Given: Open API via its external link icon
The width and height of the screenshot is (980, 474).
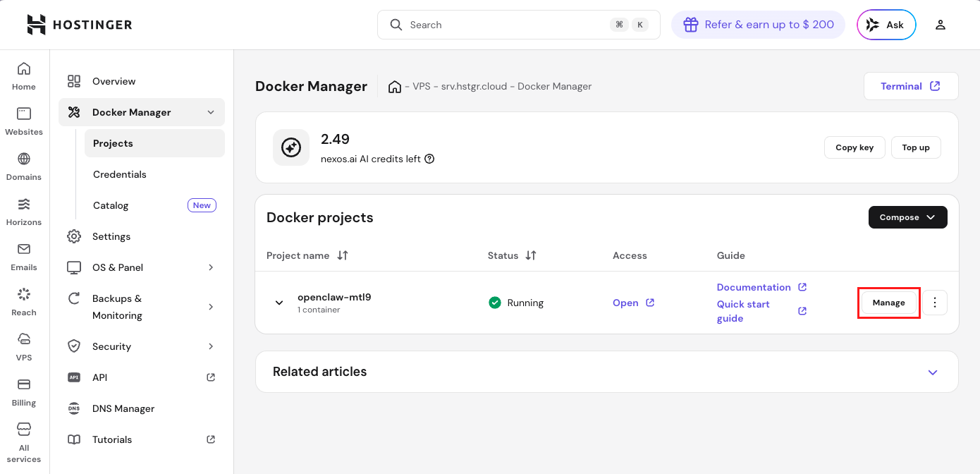Looking at the screenshot, I should click(210, 377).
